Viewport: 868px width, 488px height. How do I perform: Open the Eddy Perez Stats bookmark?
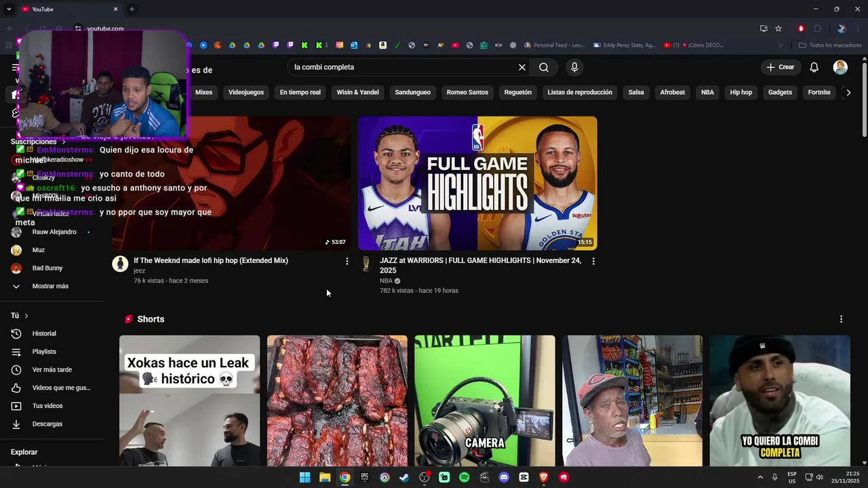[x=625, y=45]
